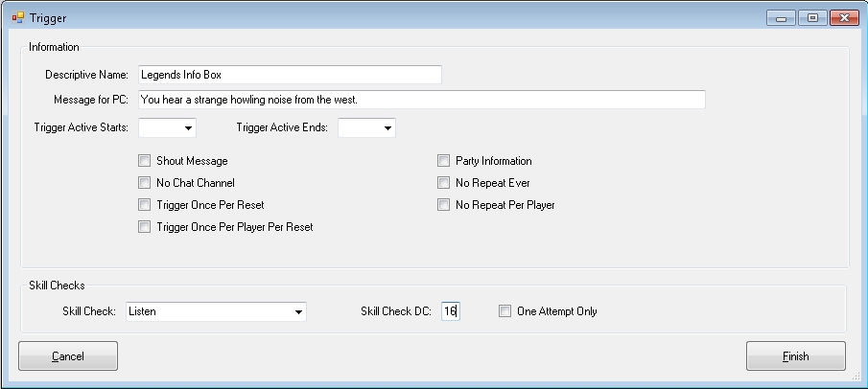Check No Repeat Per Player
This screenshot has width=868, height=389.
coord(444,205)
